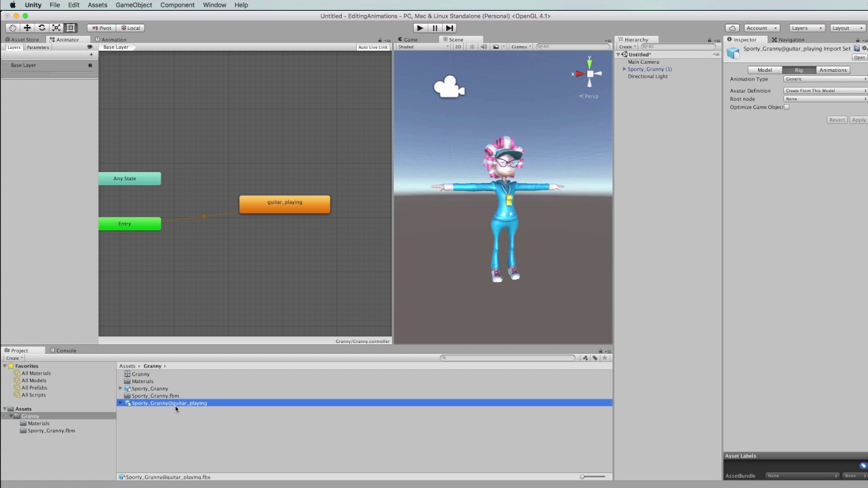Open the Layout dropdown
This screenshot has height=488, width=868.
point(848,28)
